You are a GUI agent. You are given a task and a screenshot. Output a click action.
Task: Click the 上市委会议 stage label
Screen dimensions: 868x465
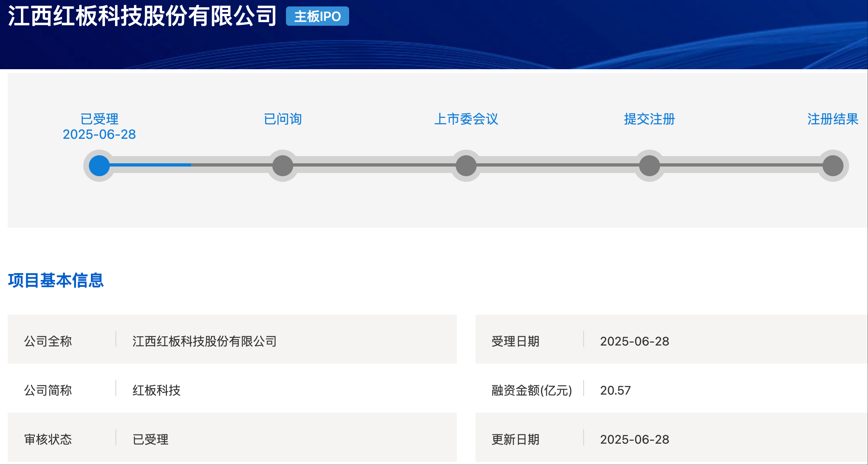click(x=466, y=119)
